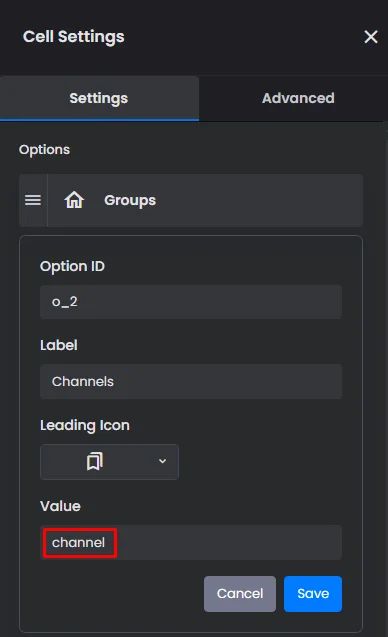
Task: Click the hamburger handle on Groups row
Action: (33, 200)
